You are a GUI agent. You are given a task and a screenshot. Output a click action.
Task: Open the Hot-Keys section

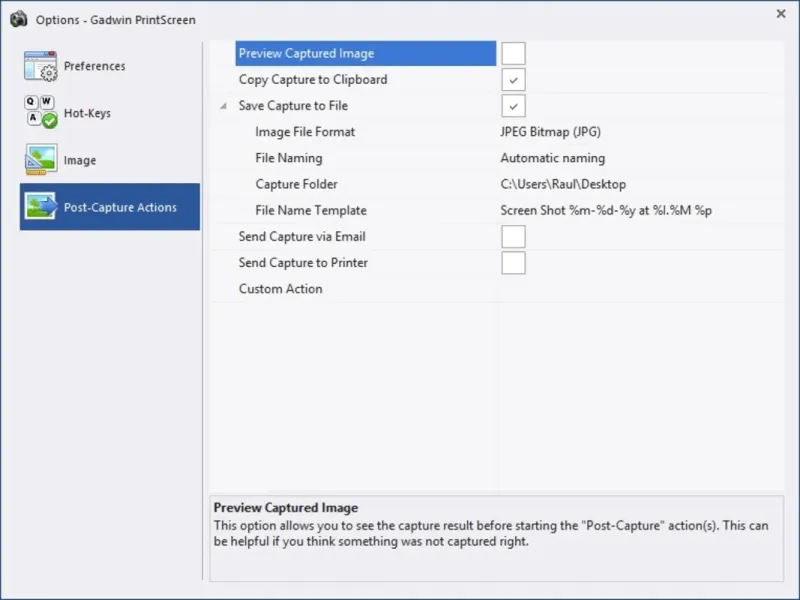(x=87, y=113)
